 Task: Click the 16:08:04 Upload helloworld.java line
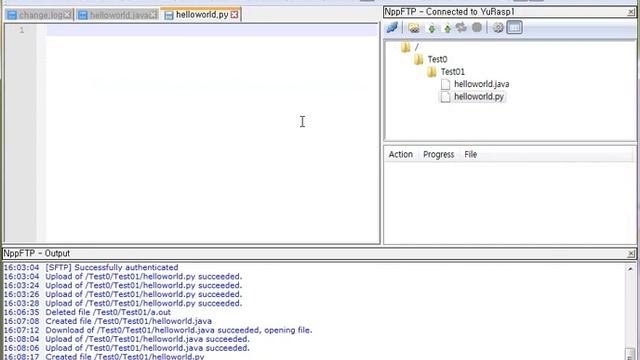click(x=127, y=339)
